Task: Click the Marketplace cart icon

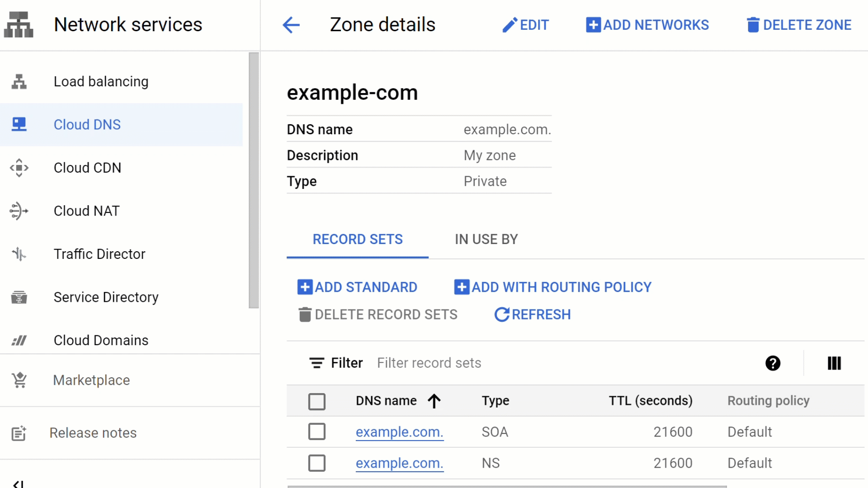Action: pyautogui.click(x=19, y=380)
